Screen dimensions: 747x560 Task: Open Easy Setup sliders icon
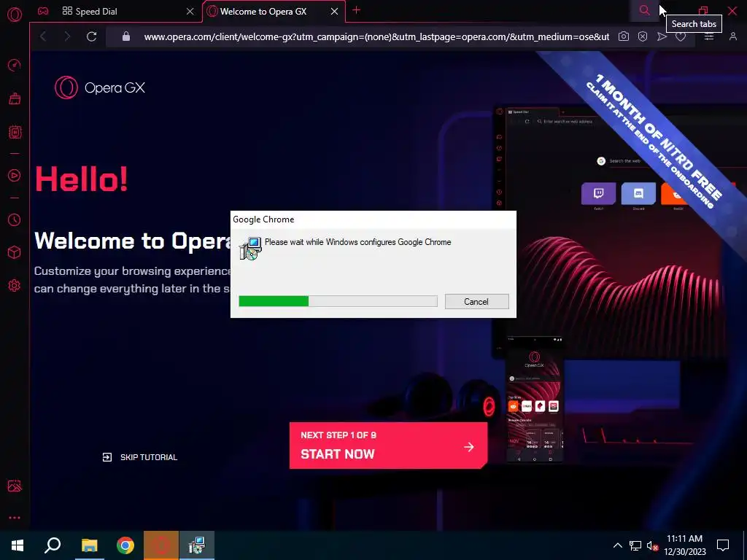[x=709, y=36]
